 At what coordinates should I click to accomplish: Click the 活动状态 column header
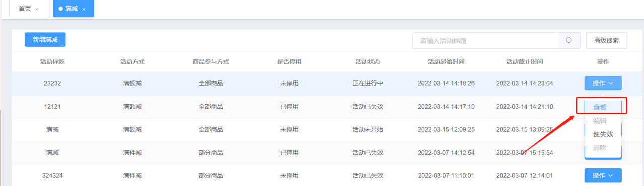click(x=368, y=62)
